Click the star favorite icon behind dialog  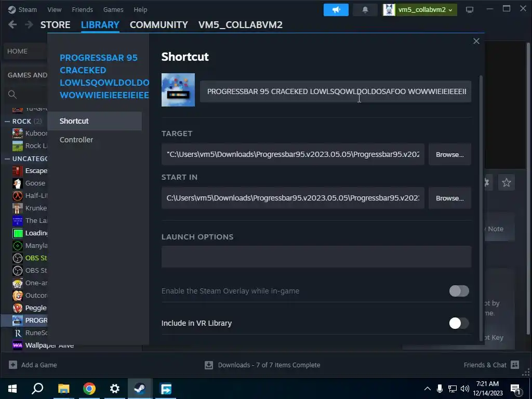point(506,182)
